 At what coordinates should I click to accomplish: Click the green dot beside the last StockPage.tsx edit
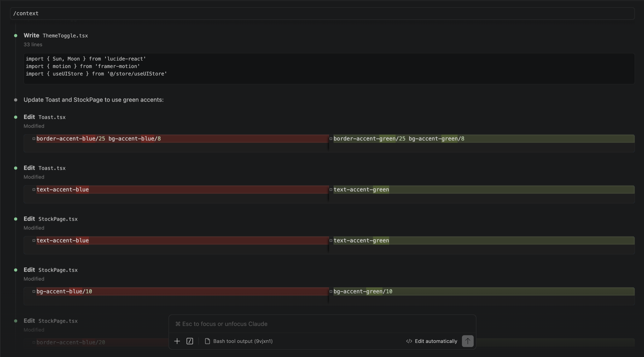[x=15, y=321]
